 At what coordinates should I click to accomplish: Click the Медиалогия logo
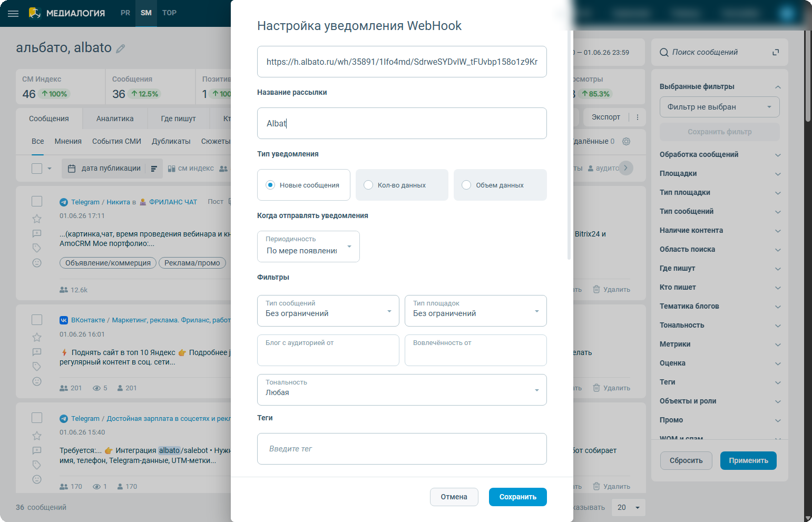pyautogui.click(x=67, y=13)
